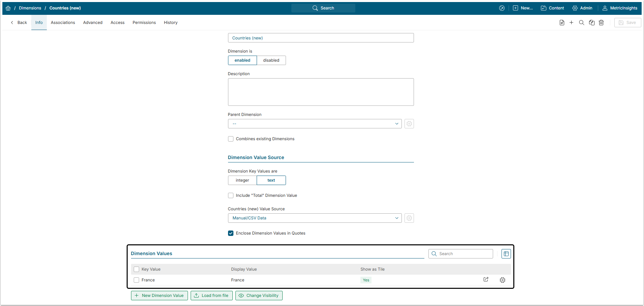Switch to the Associations tab
Screen dimensions: 644x306
point(63,23)
